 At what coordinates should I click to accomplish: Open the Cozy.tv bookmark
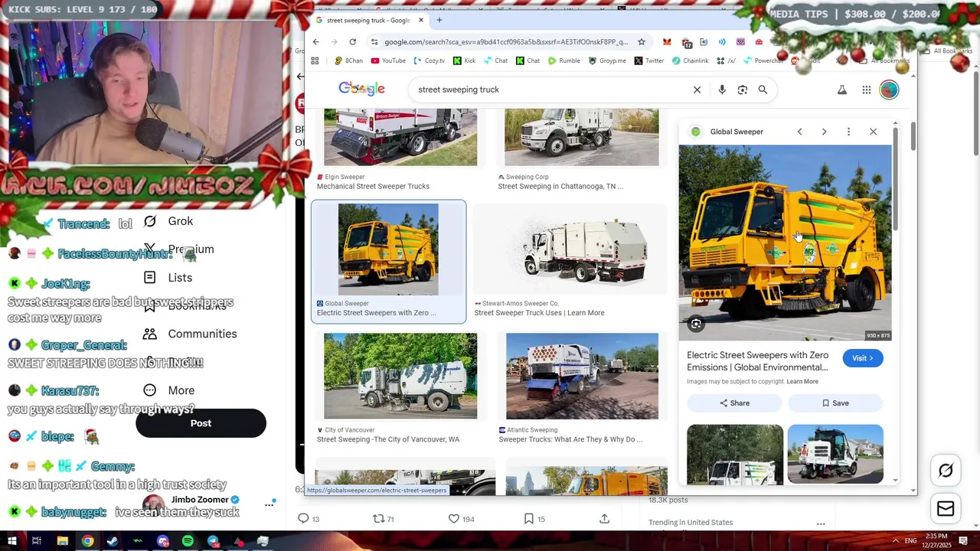(429, 60)
